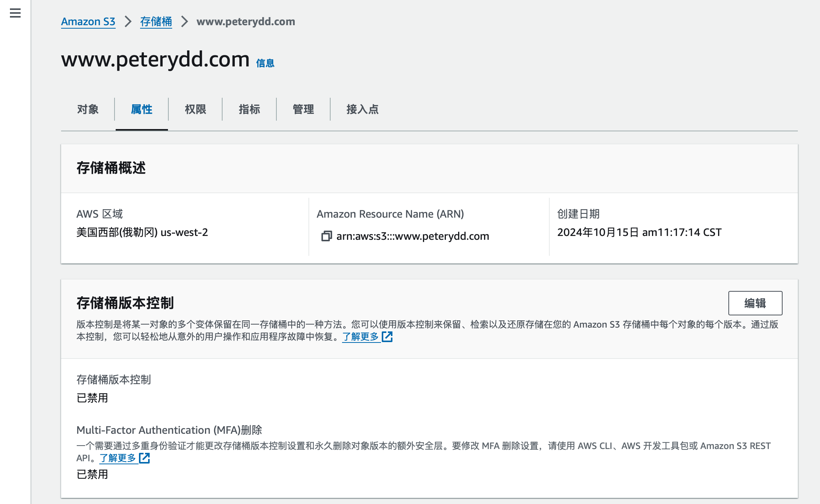Open the hamburger side navigation menu

click(x=15, y=13)
